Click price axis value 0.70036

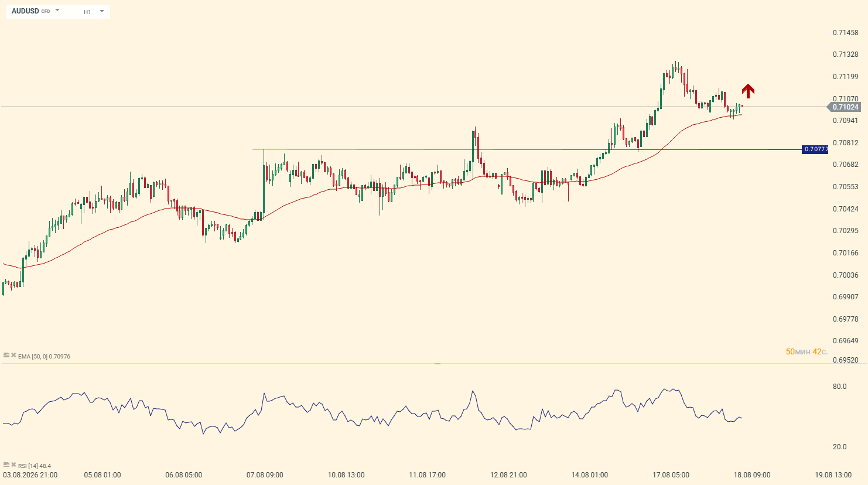(846, 275)
